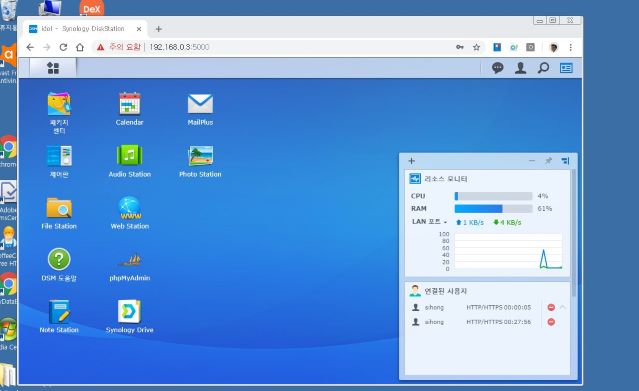Minimize the widget panel
639x391 pixels.
click(x=532, y=161)
